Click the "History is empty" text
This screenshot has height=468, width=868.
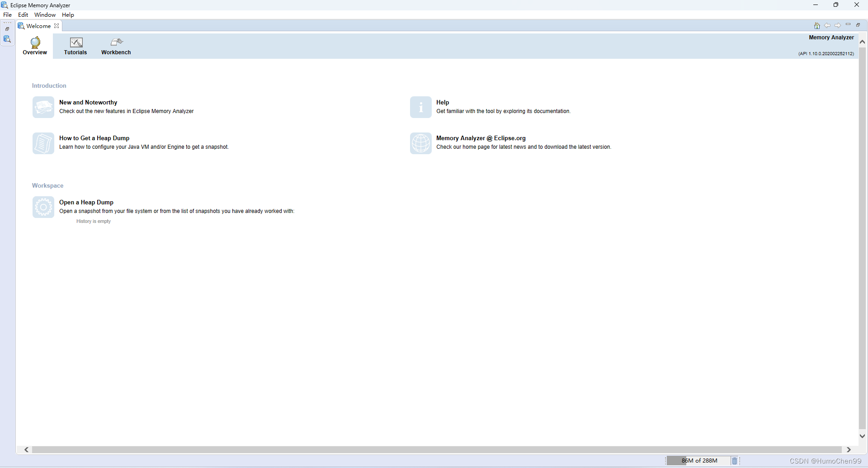coord(94,222)
